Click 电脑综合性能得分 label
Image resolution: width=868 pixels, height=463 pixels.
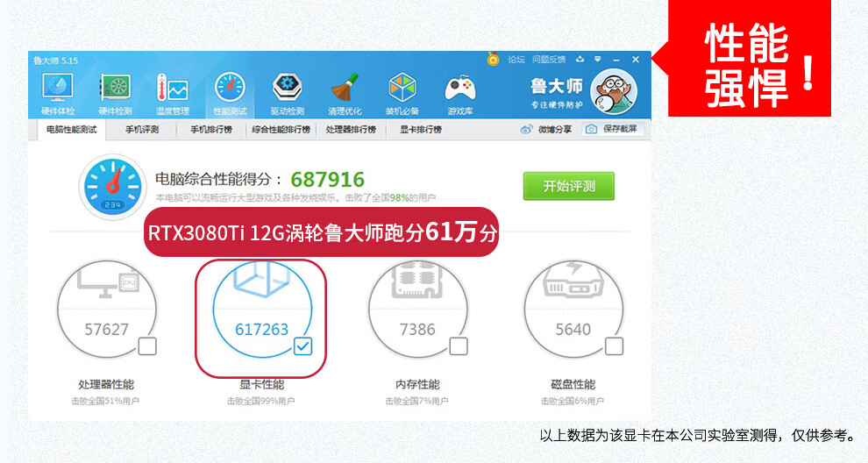coord(217,179)
